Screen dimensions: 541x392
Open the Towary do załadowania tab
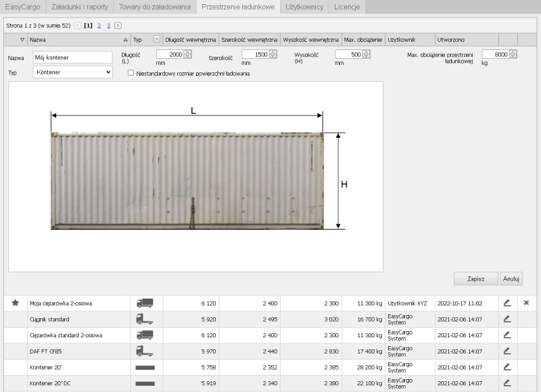tap(155, 7)
